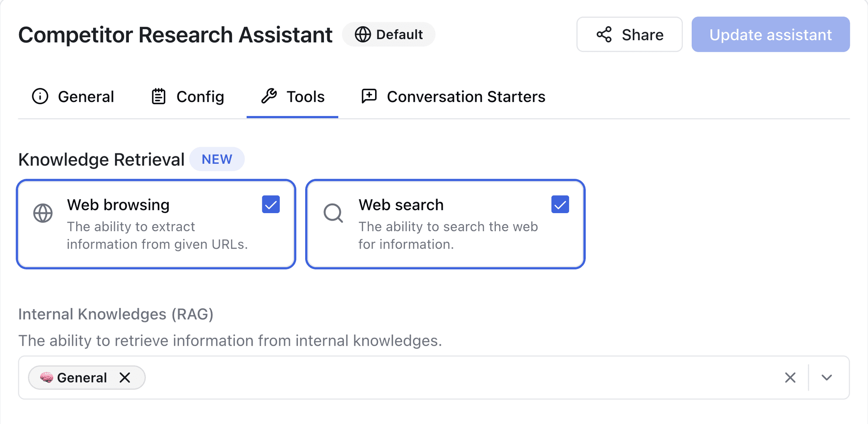Click the clipboard icon on Config tab
Viewport: 868px width, 424px height.
click(x=159, y=96)
